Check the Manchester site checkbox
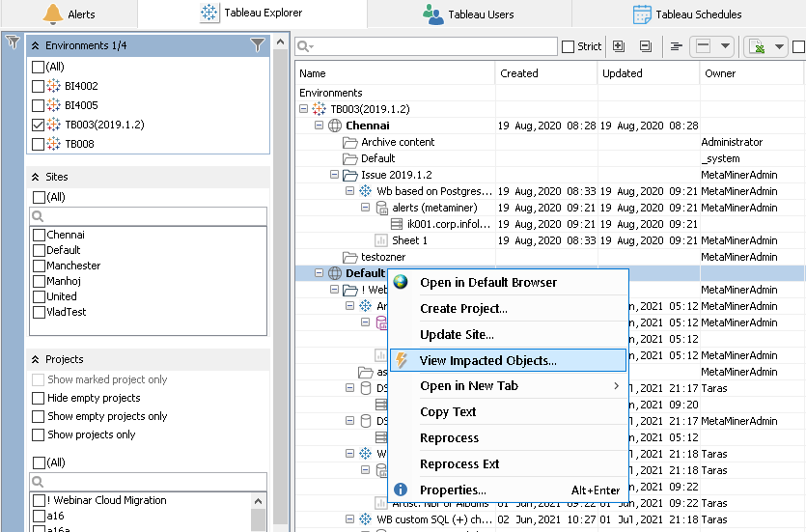Screen dimensions: 806x532 click(39, 266)
